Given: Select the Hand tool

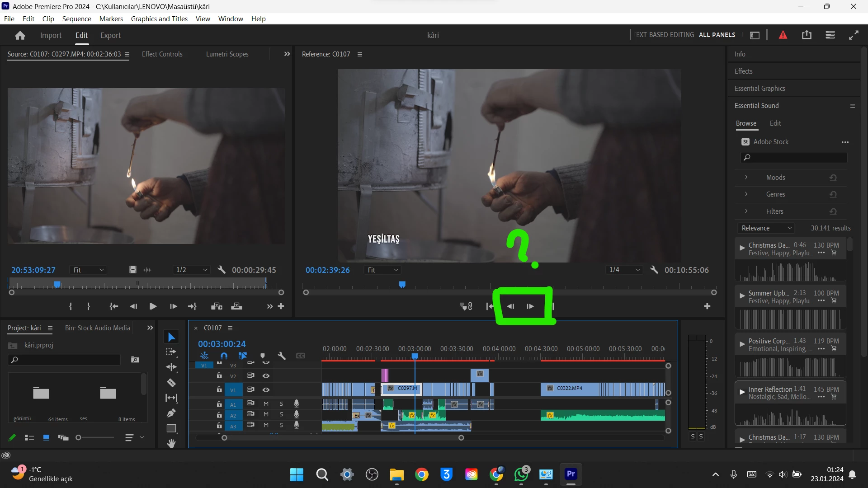Looking at the screenshot, I should pyautogui.click(x=171, y=443).
